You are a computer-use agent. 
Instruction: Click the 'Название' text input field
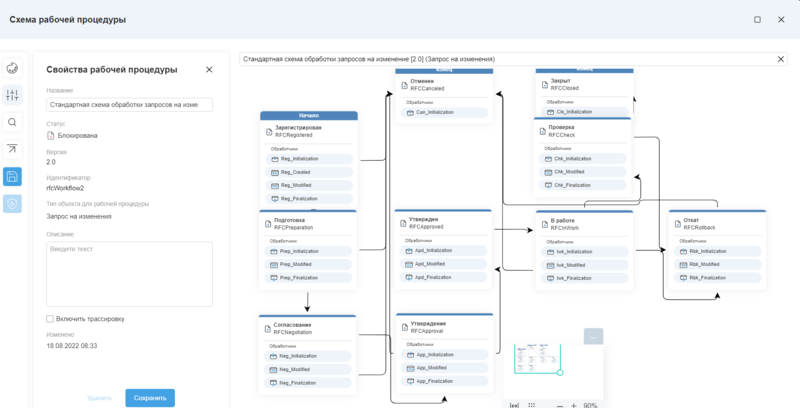click(x=129, y=104)
